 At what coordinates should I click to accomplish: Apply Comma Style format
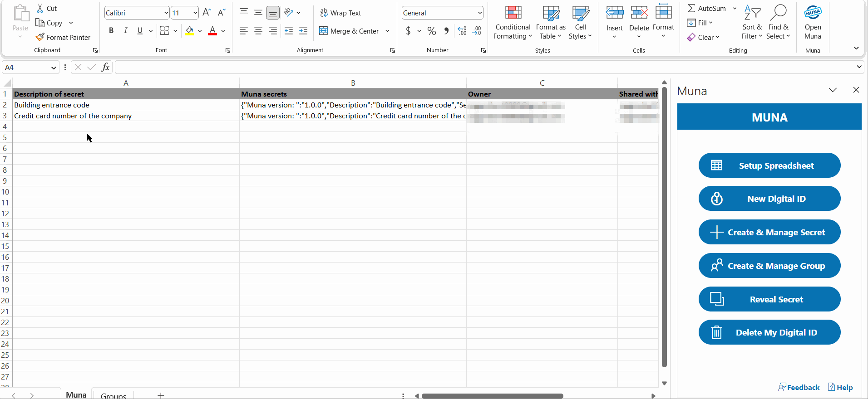[447, 31]
